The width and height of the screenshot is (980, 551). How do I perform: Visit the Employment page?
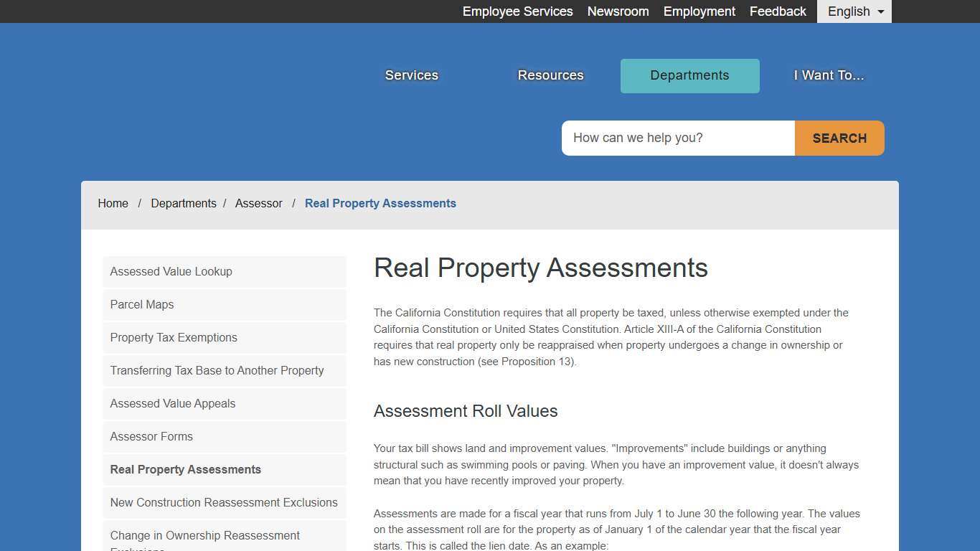tap(699, 11)
